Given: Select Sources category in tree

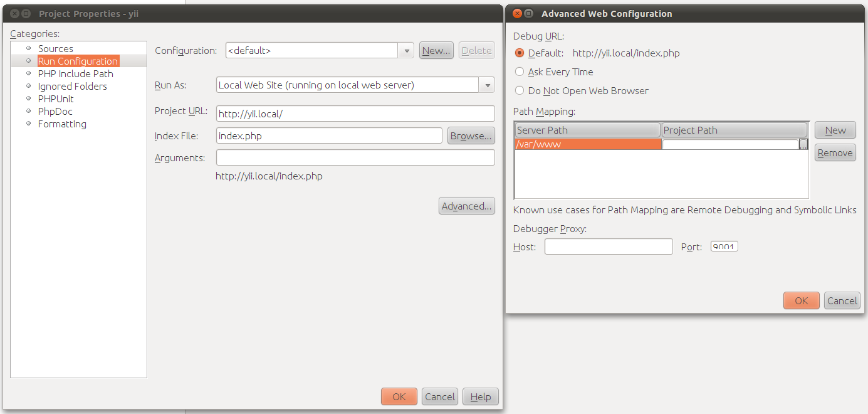Looking at the screenshot, I should click(55, 49).
